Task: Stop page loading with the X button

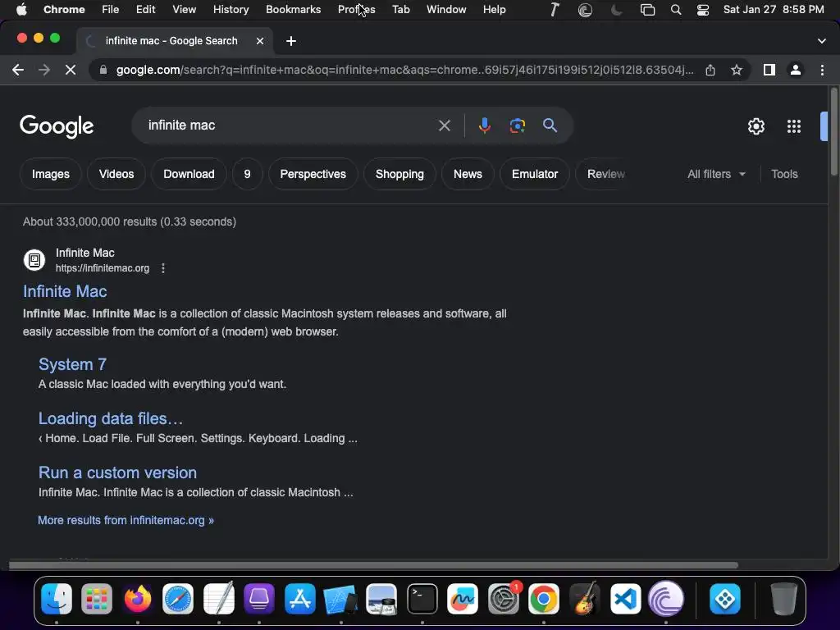Action: click(x=71, y=70)
